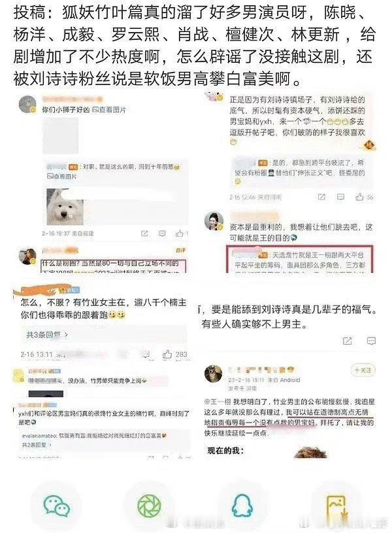392x533 pixels.
Task: Like the comment with 283 likes
Action: (167, 354)
